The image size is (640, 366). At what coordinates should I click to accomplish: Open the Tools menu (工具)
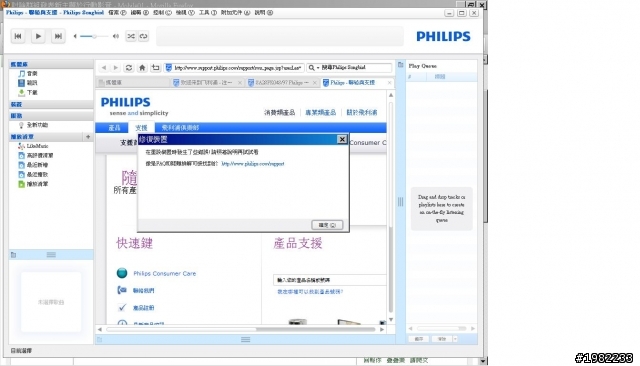coord(208,13)
